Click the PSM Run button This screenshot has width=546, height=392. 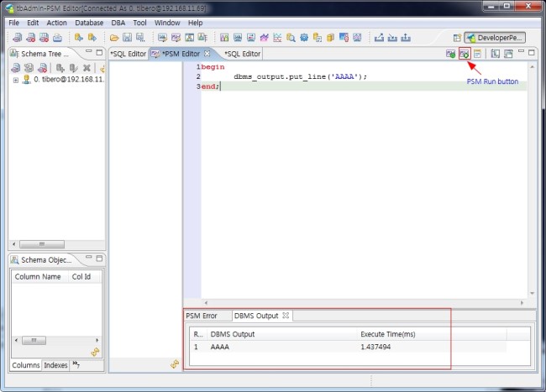tap(464, 54)
